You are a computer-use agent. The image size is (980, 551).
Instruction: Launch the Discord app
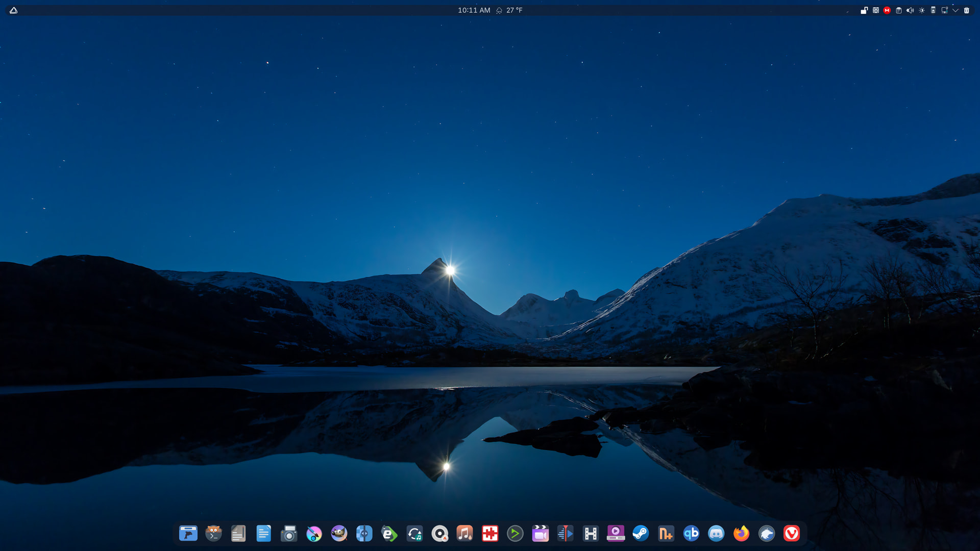[x=716, y=534]
